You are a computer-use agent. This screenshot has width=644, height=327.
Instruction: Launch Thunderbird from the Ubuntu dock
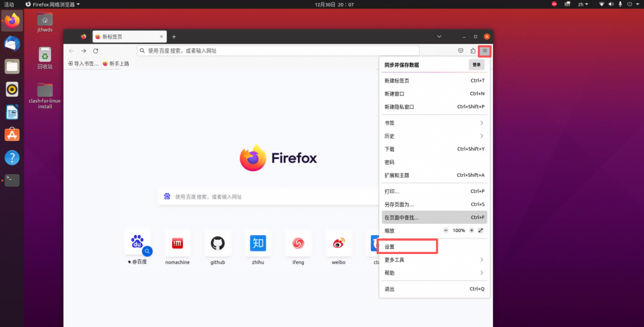coord(12,43)
